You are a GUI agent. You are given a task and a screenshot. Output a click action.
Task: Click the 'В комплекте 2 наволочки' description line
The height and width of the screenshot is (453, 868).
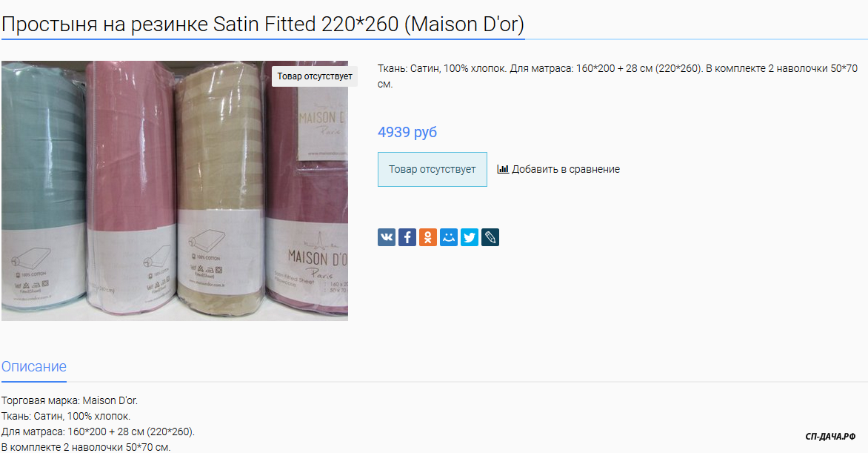point(86,447)
